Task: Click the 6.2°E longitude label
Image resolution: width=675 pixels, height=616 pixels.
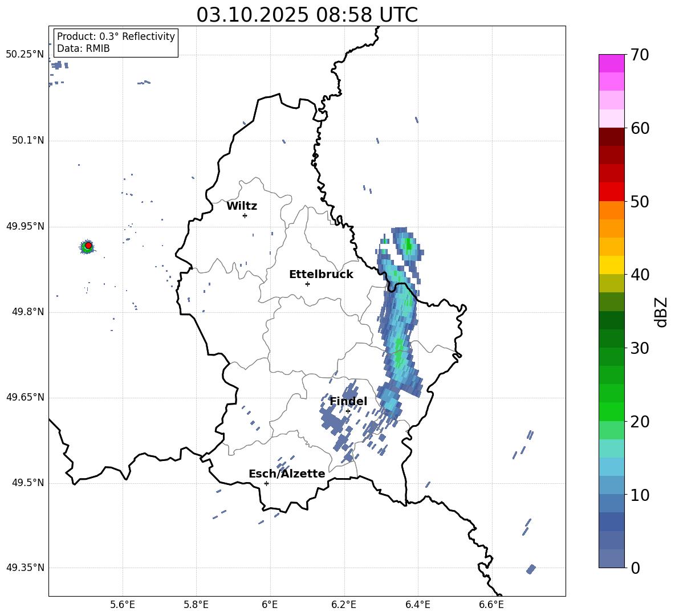Action: [x=344, y=605]
